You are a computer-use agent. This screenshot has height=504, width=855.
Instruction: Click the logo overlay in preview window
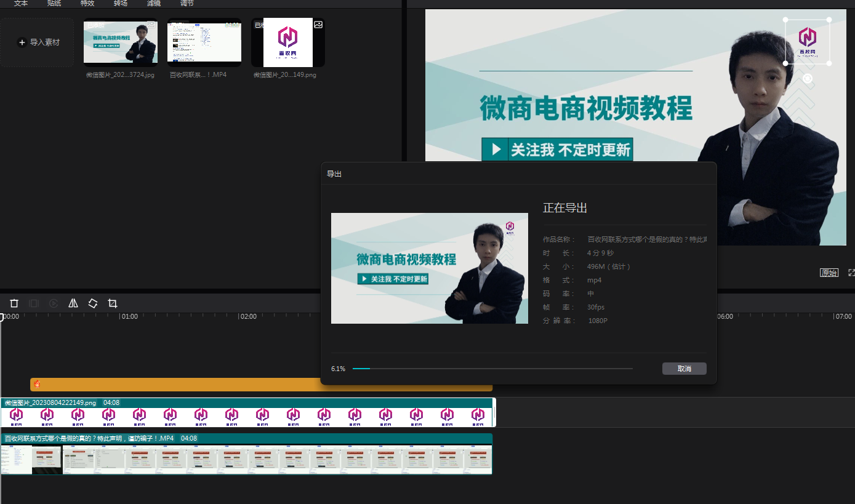[807, 41]
